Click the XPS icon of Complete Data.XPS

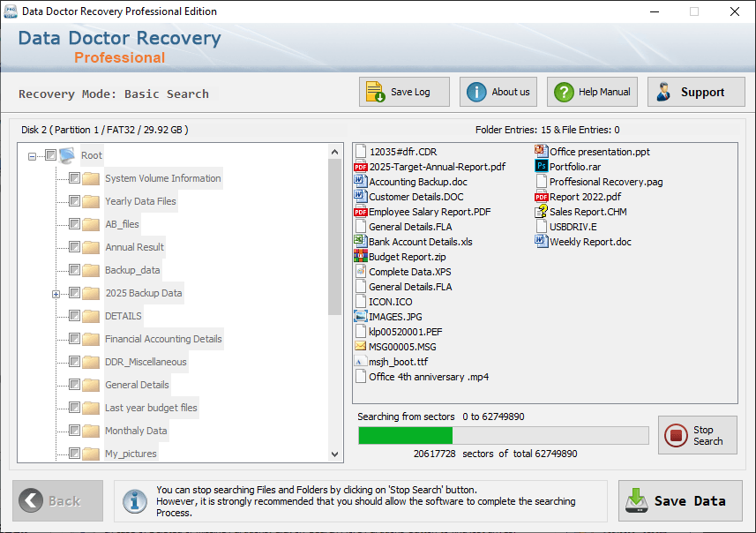(x=360, y=272)
